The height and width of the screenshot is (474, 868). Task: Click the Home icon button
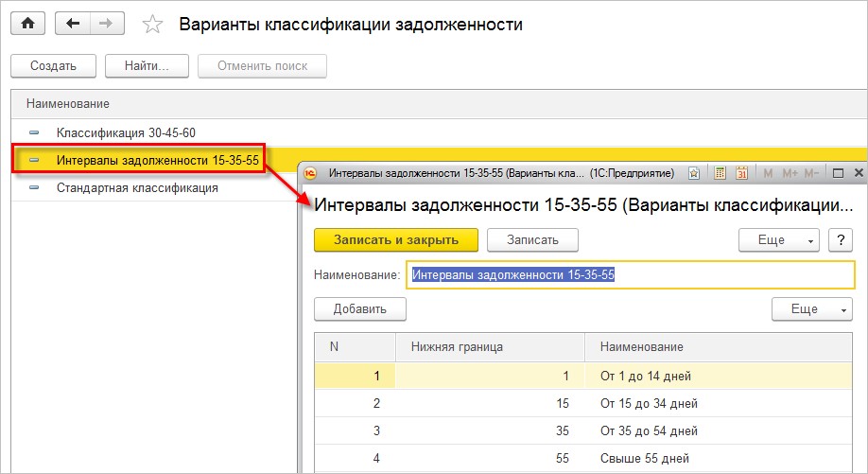[27, 24]
